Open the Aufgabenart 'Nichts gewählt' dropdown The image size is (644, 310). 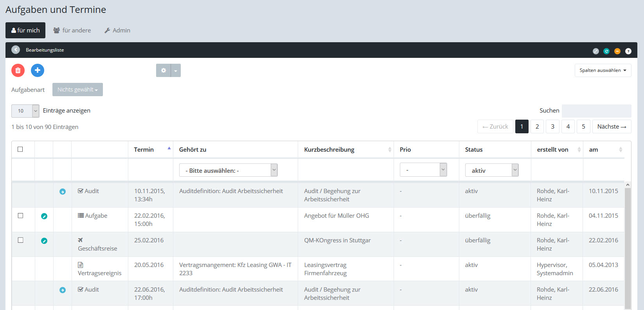pos(77,90)
